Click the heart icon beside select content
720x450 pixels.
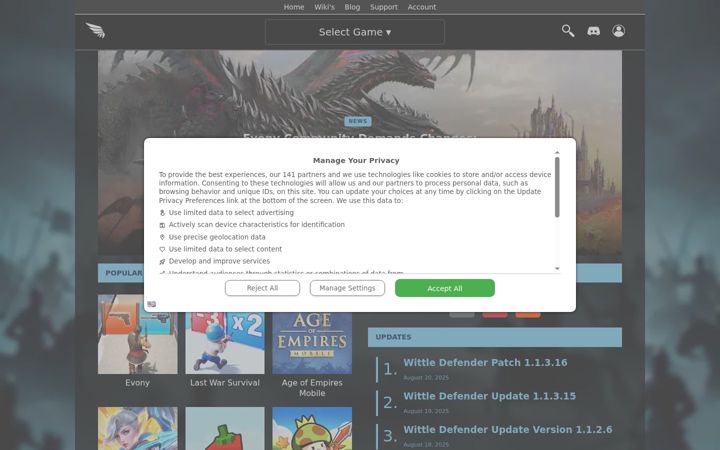(x=162, y=249)
